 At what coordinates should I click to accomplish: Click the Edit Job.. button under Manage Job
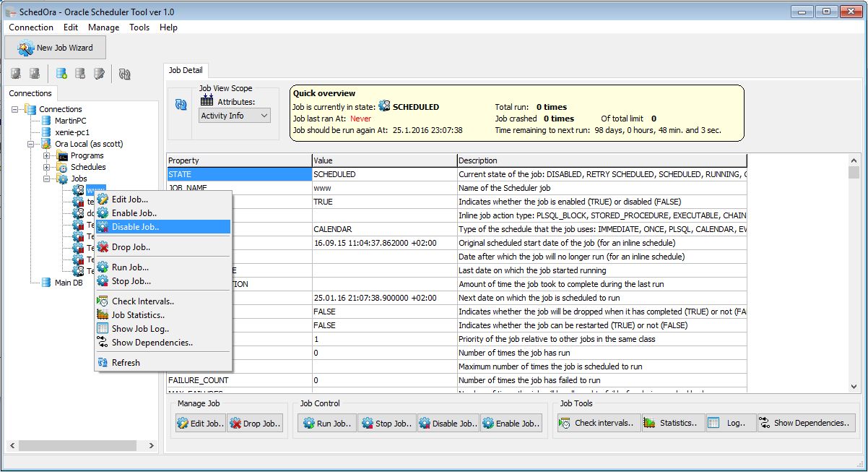(x=201, y=424)
